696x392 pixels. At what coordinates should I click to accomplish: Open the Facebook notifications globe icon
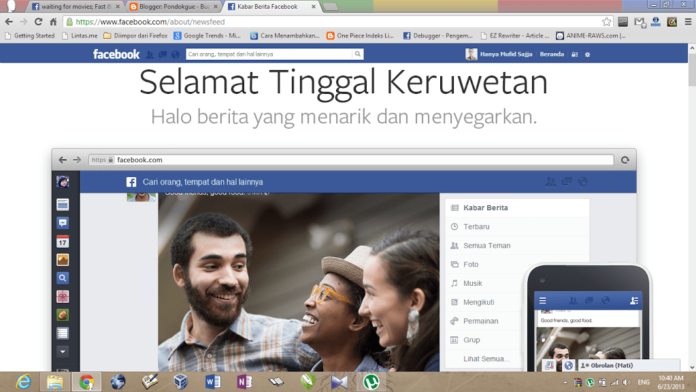point(175,55)
